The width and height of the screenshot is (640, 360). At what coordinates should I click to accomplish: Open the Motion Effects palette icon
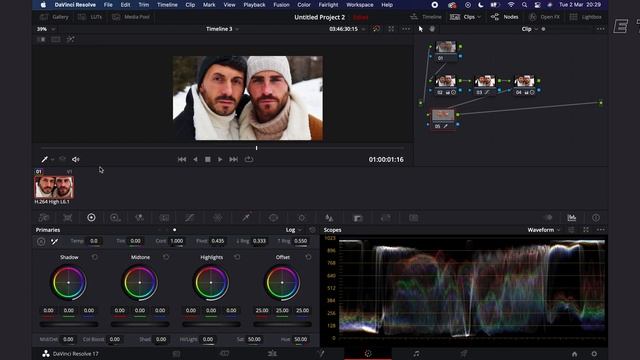pyautogui.click(x=164, y=218)
